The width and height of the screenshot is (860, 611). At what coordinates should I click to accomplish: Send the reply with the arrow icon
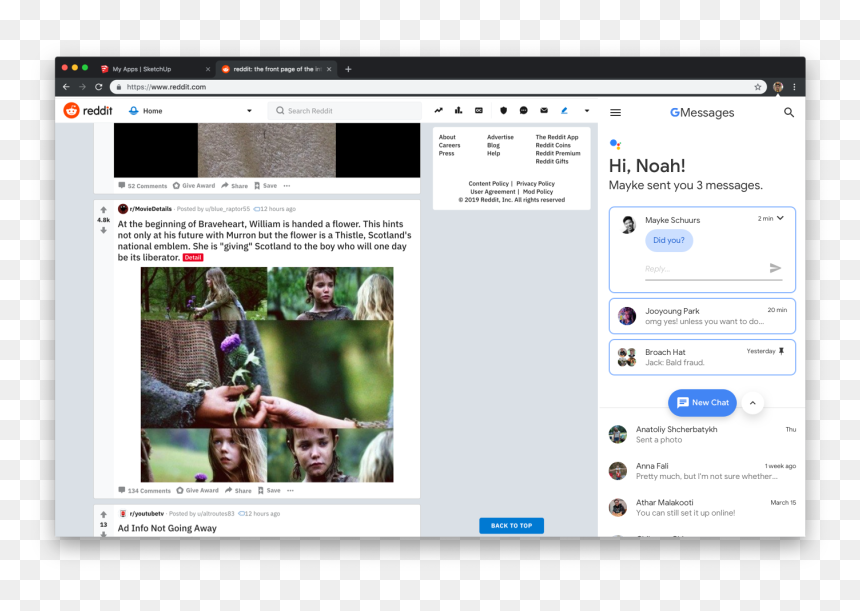click(775, 268)
